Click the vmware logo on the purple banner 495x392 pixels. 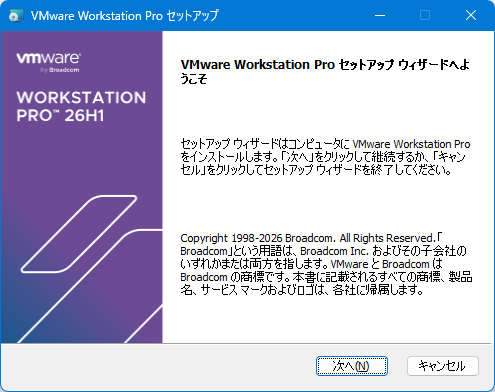(x=48, y=58)
